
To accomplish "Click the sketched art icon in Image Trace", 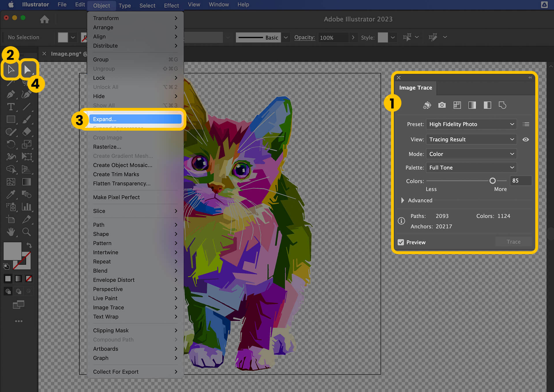I will tap(503, 105).
